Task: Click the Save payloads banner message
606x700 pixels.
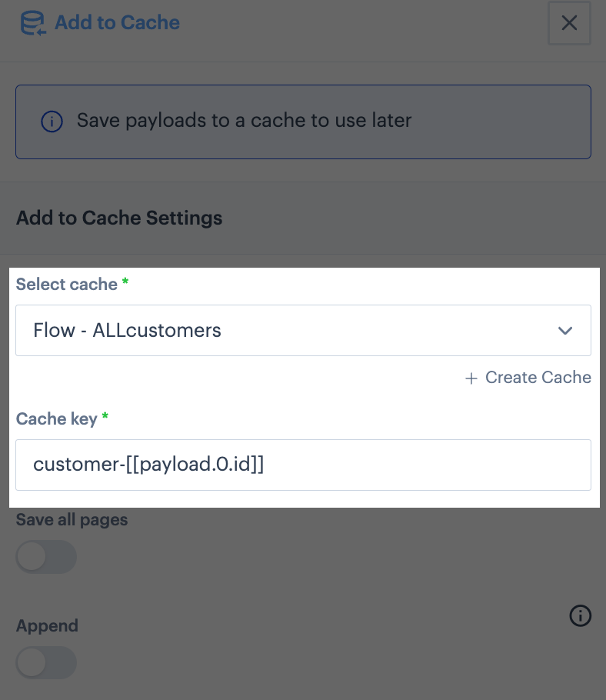Action: [244, 121]
